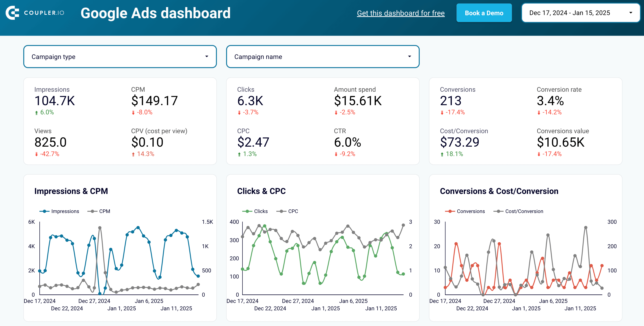Open the Get this dashboard for free link
644x326 pixels.
click(401, 13)
